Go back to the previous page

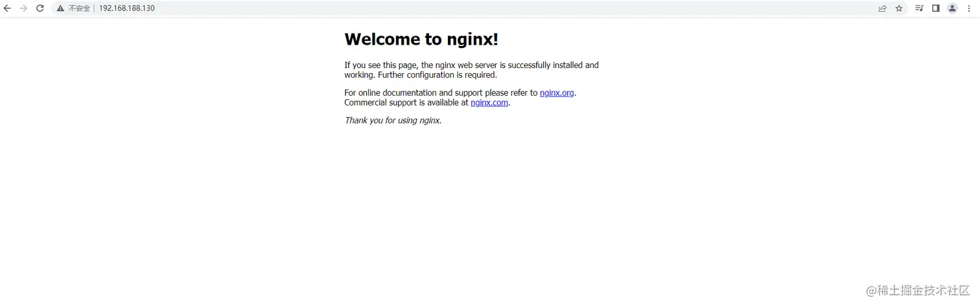(x=7, y=8)
